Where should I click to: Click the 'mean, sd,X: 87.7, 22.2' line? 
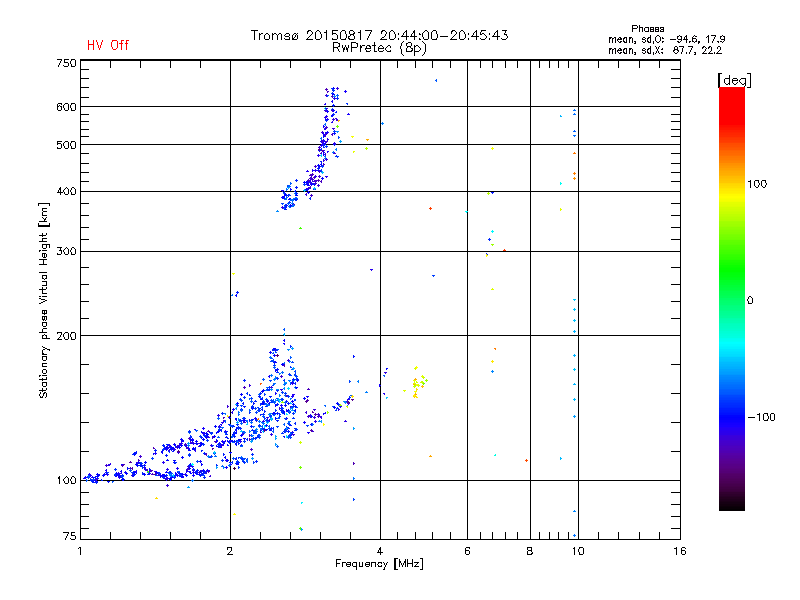pyautogui.click(x=665, y=51)
